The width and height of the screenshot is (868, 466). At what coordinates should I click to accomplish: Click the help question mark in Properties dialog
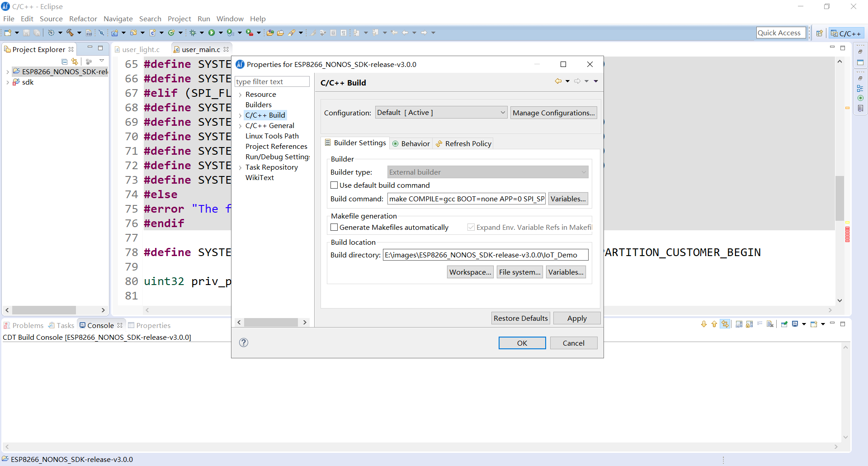[x=244, y=342]
